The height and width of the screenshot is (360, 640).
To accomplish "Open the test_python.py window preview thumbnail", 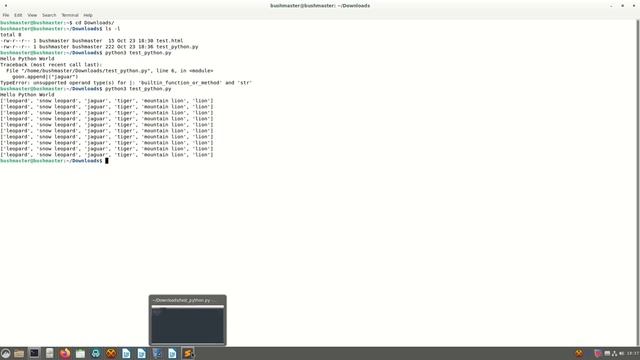I will (188, 324).
